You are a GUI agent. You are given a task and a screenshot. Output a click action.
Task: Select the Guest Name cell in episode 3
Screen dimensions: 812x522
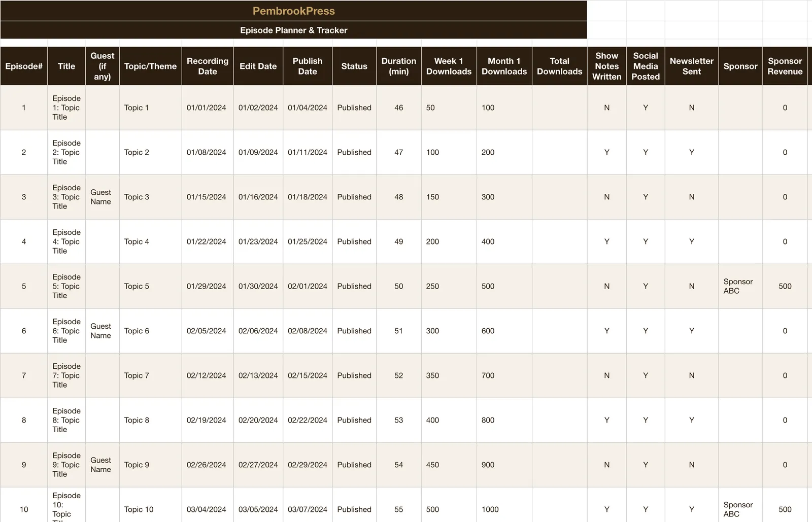click(x=102, y=197)
